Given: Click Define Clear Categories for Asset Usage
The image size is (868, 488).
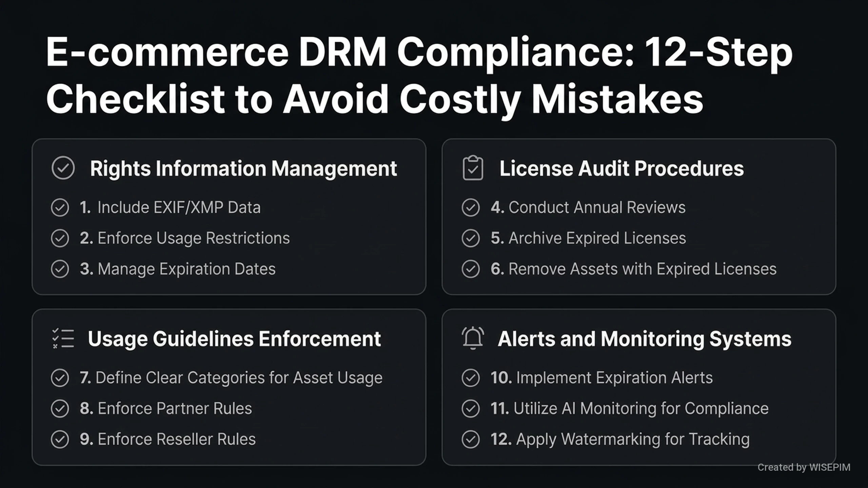Looking at the screenshot, I should [x=231, y=378].
